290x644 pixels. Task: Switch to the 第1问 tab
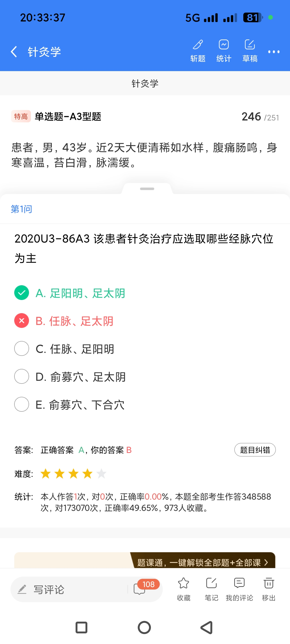[21, 209]
